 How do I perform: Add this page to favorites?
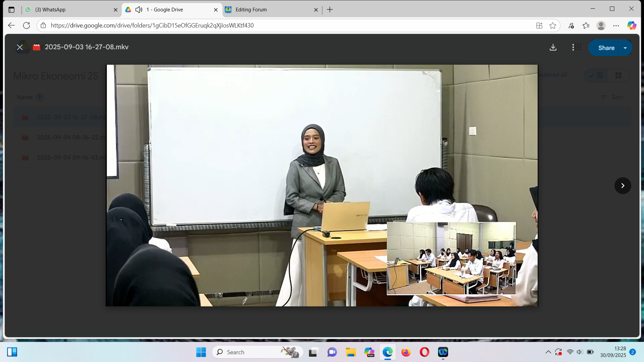[553, 25]
